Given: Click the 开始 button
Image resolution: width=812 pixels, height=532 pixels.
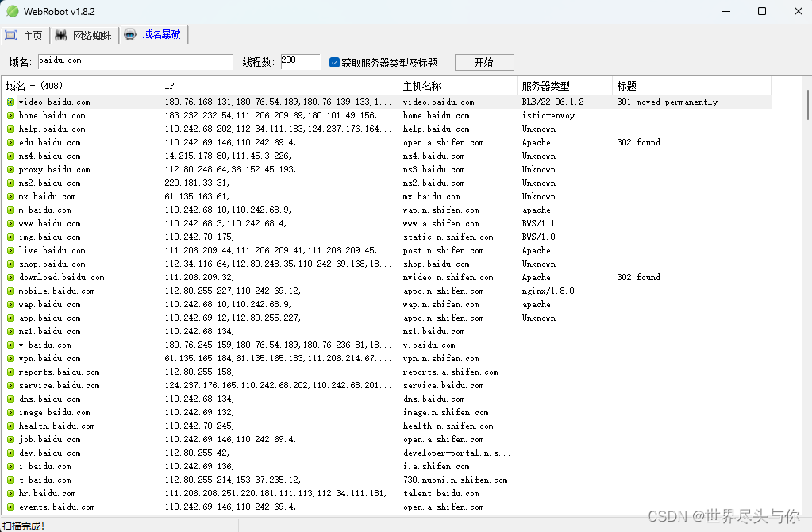Looking at the screenshot, I should (484, 62).
